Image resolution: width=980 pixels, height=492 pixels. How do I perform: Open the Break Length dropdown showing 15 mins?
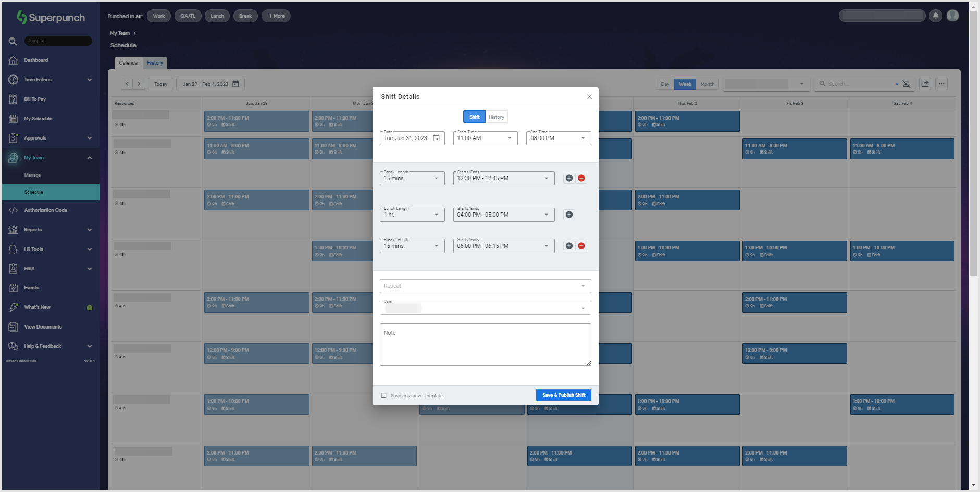coord(412,178)
